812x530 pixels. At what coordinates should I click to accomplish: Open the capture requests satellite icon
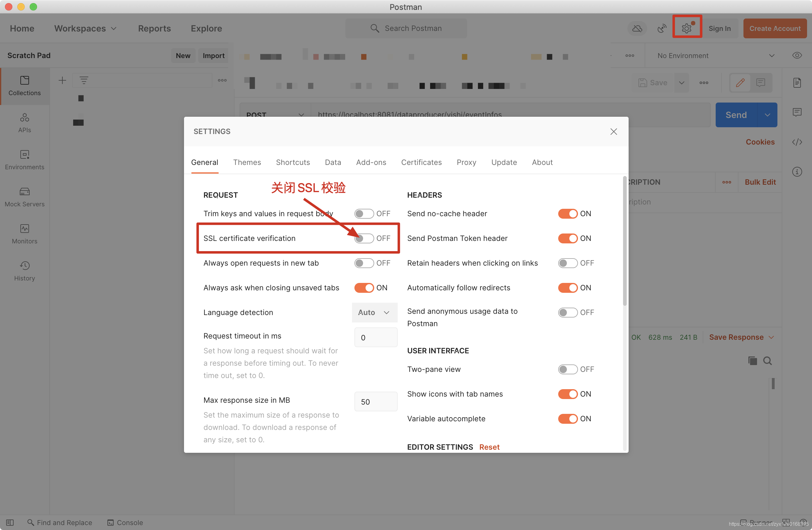click(662, 28)
